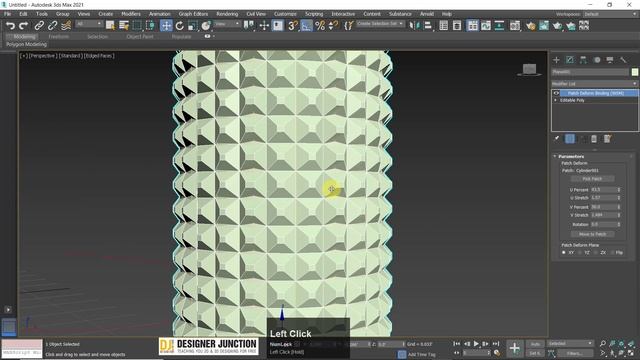Click the Mirror tool icon
640x360 pixels.
tap(414, 26)
